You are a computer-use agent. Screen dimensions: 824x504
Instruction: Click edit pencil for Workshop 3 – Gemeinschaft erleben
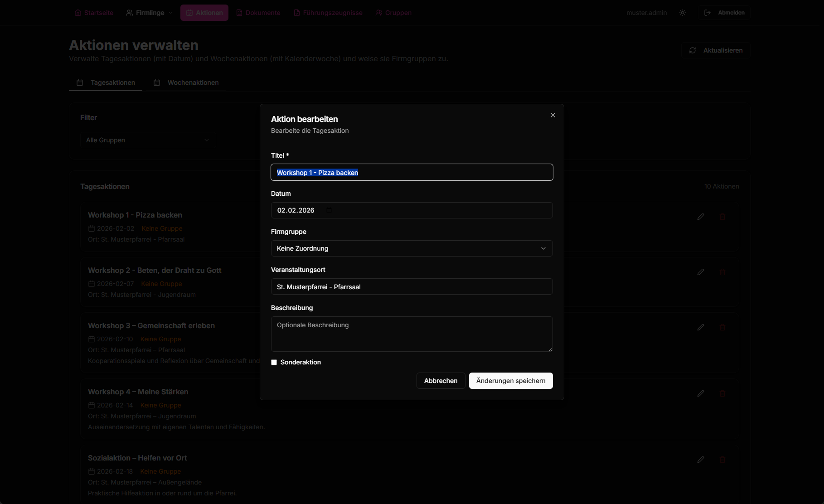700,328
